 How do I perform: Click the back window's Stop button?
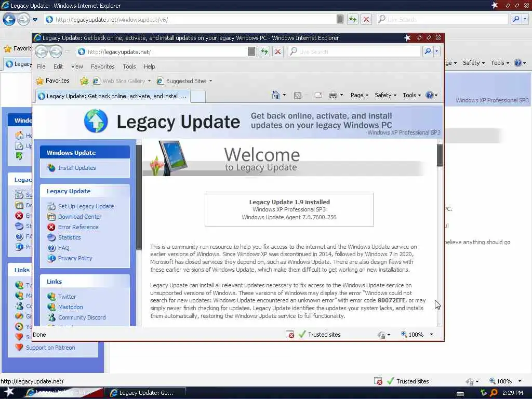coord(366,19)
